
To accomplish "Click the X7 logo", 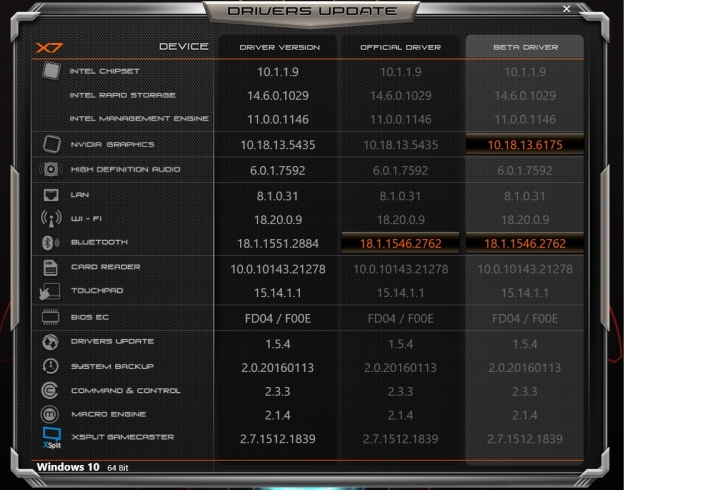I will point(49,47).
